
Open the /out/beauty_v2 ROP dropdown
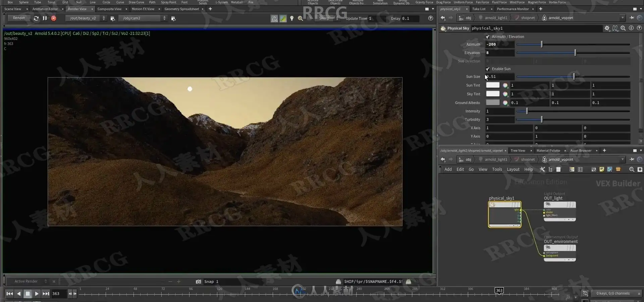pos(86,18)
